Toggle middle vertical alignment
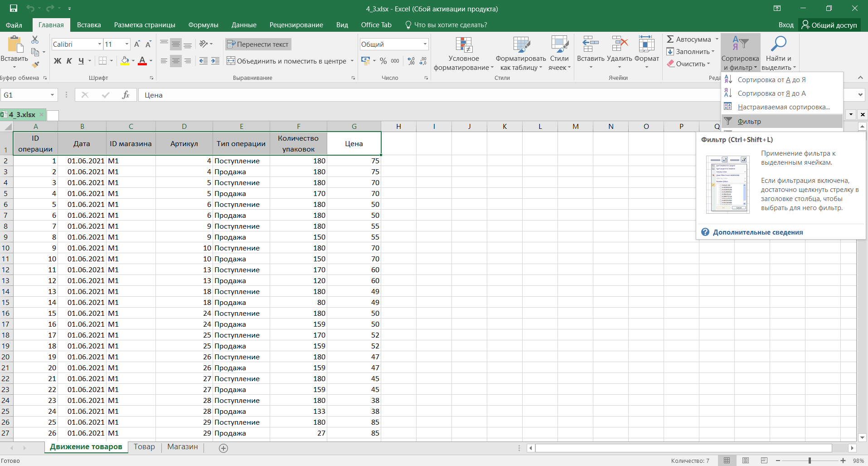Viewport: 868px width, 466px height. point(176,44)
